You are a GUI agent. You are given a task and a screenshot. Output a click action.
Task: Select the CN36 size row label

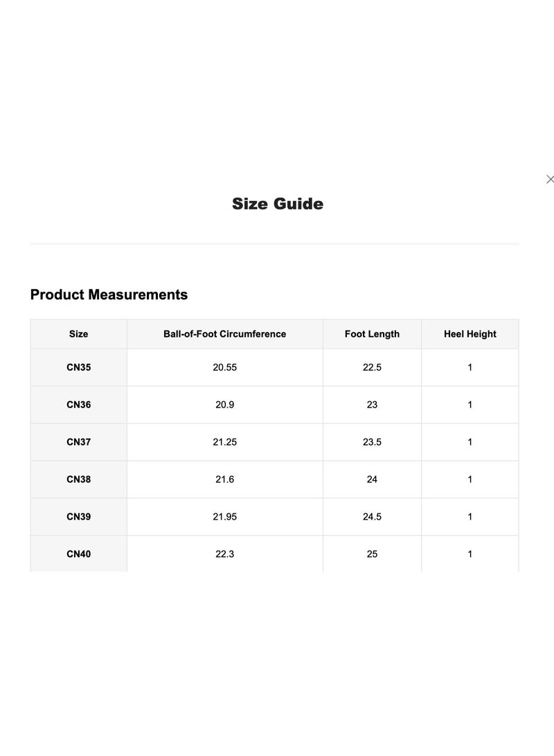tap(79, 405)
